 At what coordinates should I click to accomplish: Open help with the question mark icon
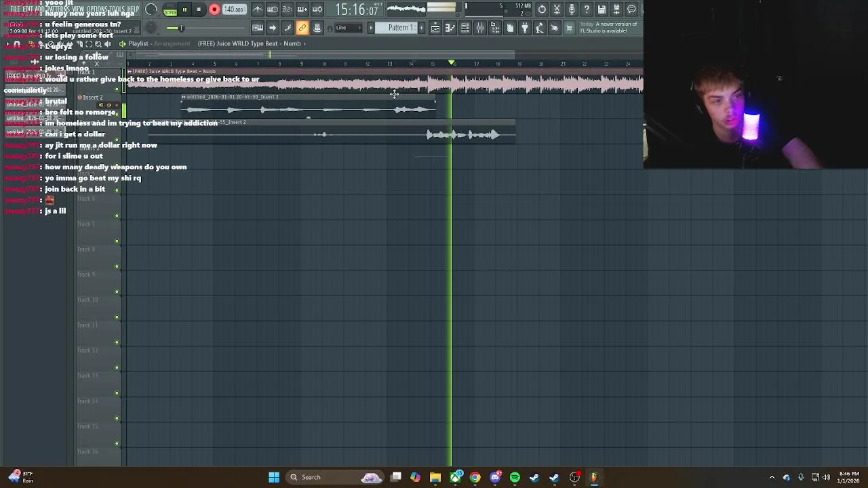click(x=587, y=9)
